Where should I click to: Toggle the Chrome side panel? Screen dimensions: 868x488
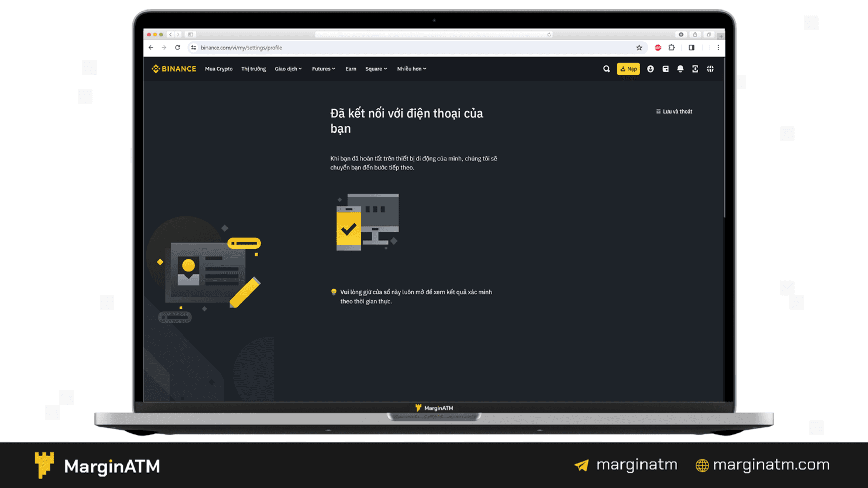click(x=691, y=48)
